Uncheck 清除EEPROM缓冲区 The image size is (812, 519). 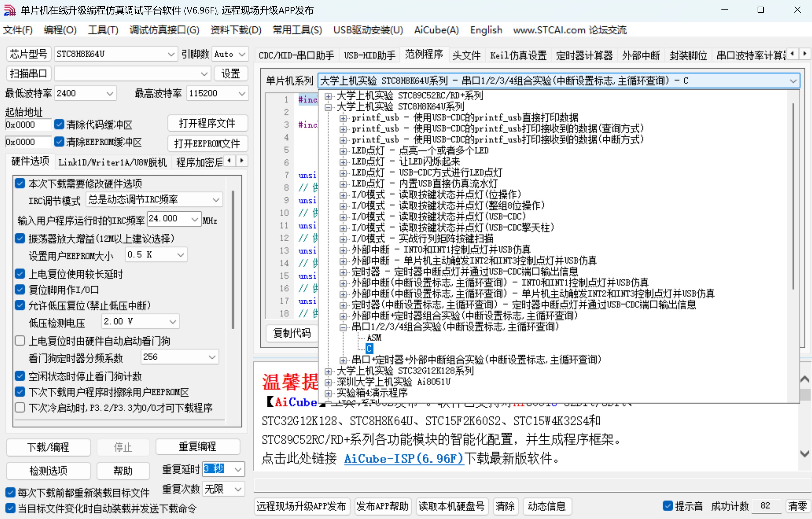tap(59, 142)
